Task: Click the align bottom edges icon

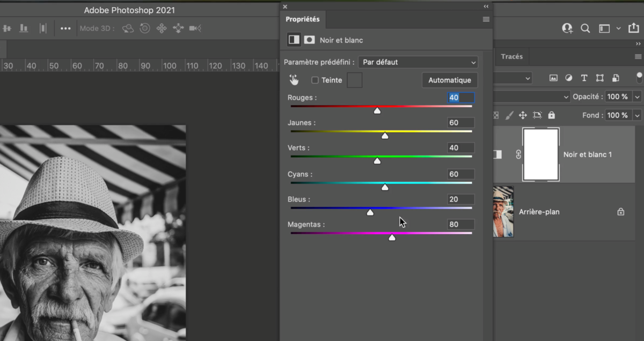Action: tap(24, 28)
